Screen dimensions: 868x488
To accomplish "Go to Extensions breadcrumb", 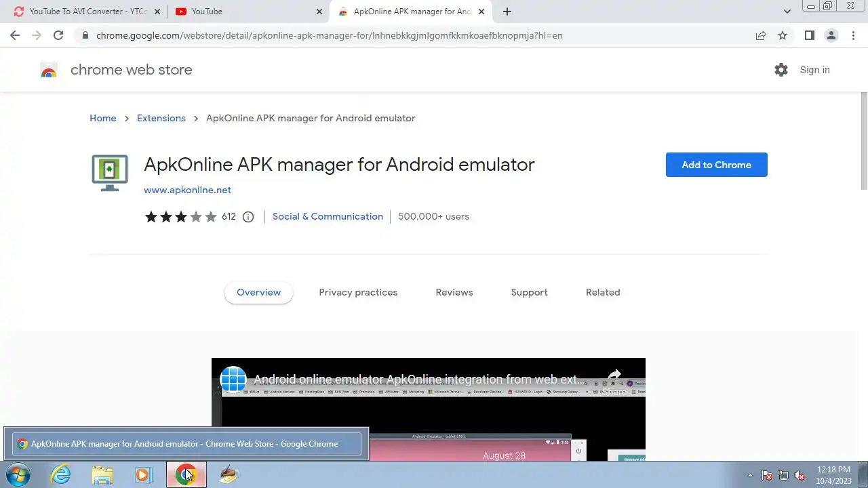I will coord(161,118).
